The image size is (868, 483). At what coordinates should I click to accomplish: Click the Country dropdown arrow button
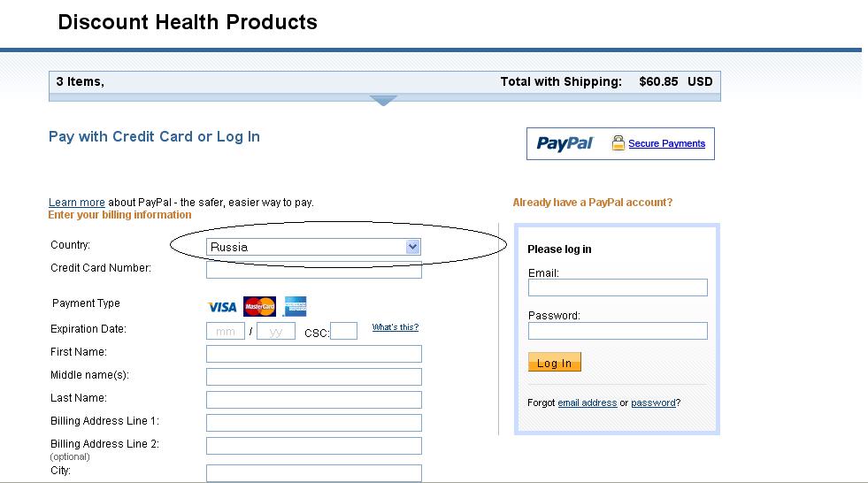click(412, 247)
